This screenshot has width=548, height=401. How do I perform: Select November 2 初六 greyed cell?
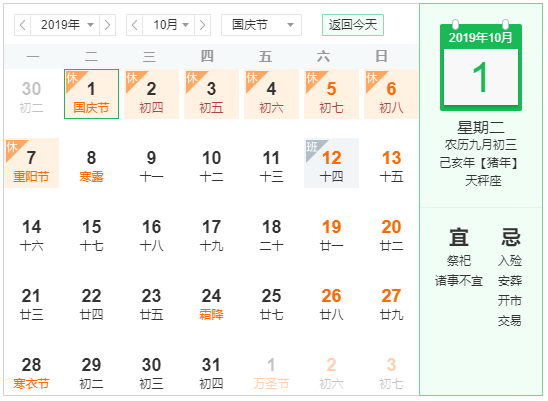(x=331, y=371)
